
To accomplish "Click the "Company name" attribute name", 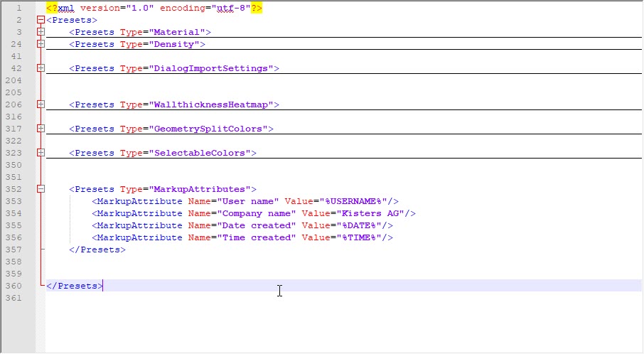I will point(257,213).
